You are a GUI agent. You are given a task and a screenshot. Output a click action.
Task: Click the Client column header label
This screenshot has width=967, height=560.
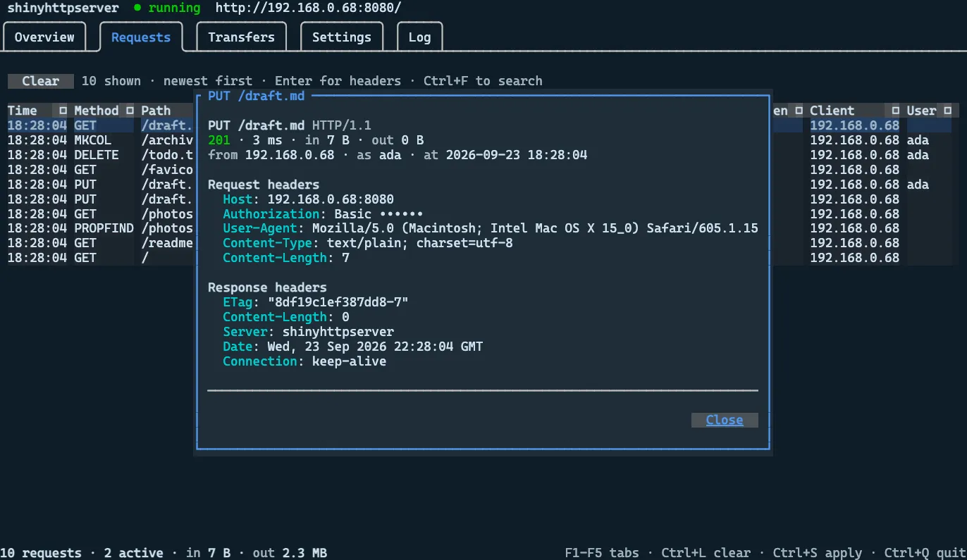[832, 111]
